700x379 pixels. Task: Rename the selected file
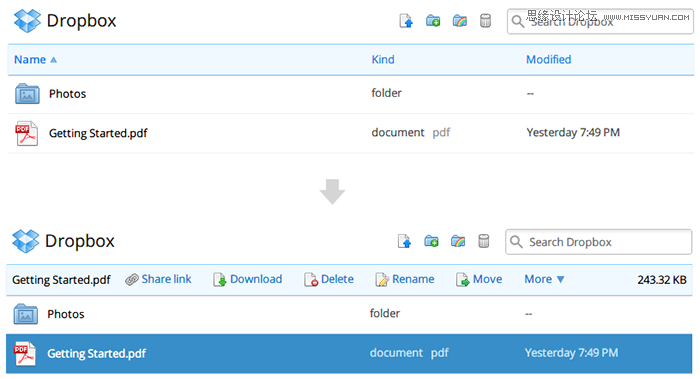pyautogui.click(x=405, y=279)
